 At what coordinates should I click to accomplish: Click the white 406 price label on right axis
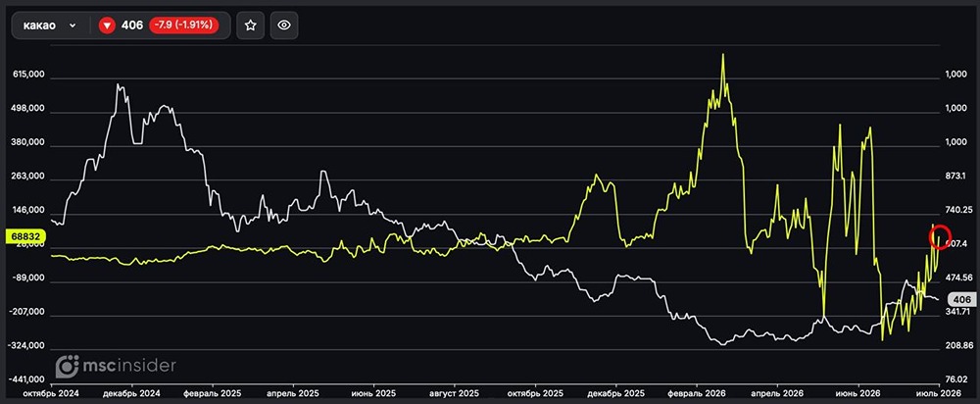point(958,299)
